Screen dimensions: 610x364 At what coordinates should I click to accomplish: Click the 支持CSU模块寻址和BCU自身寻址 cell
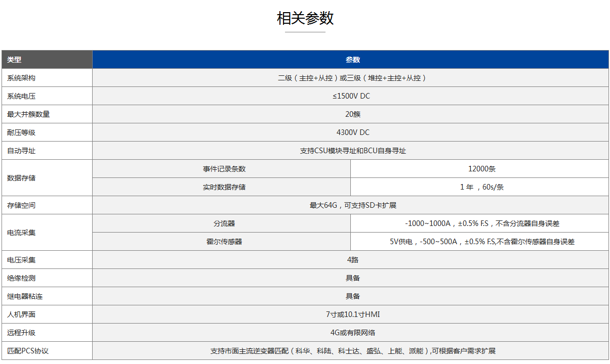[353, 151]
